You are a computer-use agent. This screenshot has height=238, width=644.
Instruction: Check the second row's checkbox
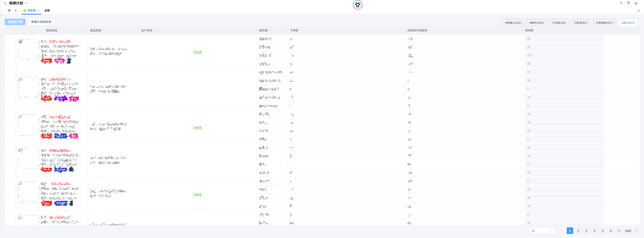coord(9,89)
